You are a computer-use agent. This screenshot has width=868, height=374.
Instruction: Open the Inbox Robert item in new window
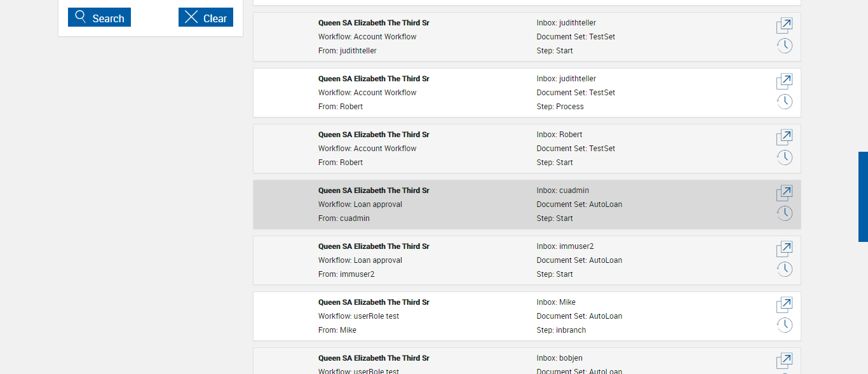coord(784,138)
